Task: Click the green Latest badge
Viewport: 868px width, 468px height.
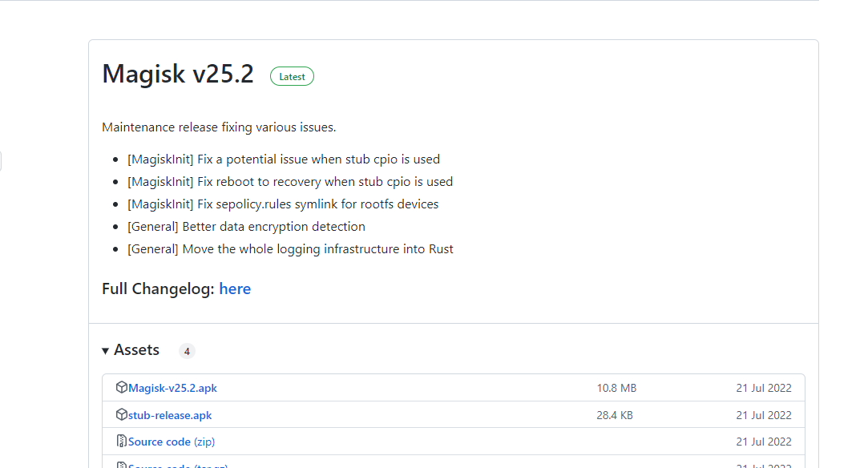Action: 292,76
